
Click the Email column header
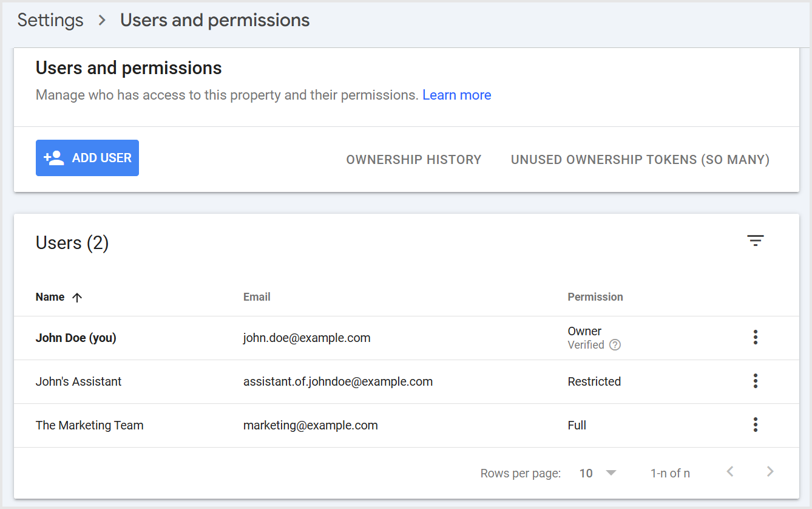257,297
